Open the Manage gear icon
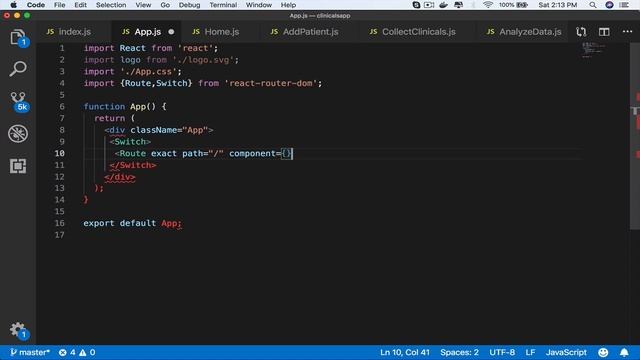The width and height of the screenshot is (640, 360). coord(18,330)
